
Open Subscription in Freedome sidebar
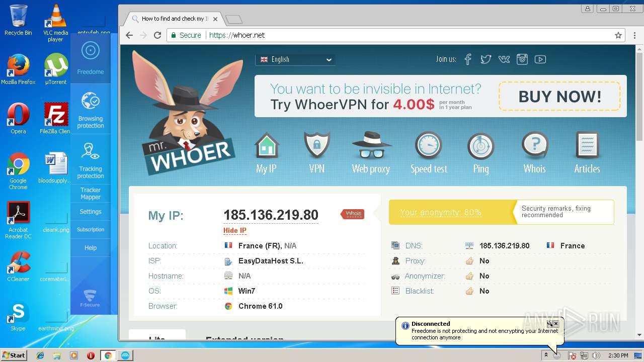91,229
